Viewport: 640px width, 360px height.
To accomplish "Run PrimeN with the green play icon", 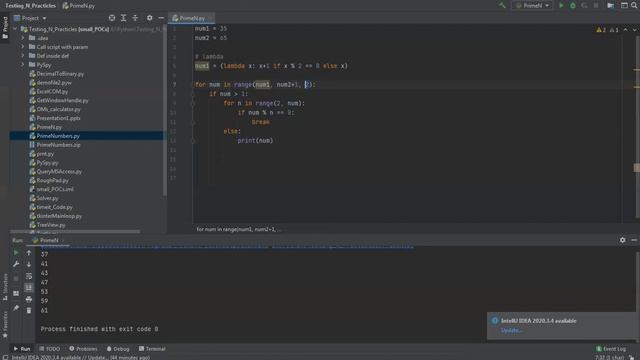I will tap(561, 5).
